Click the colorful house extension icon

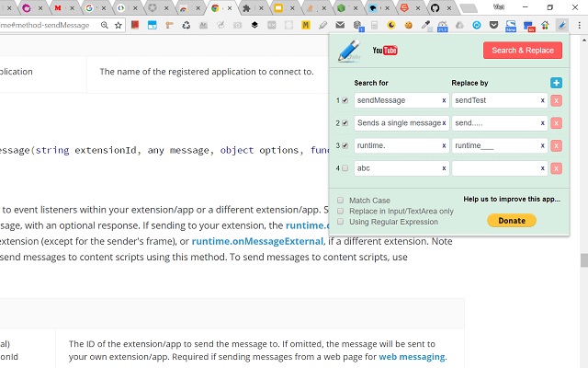(545, 25)
